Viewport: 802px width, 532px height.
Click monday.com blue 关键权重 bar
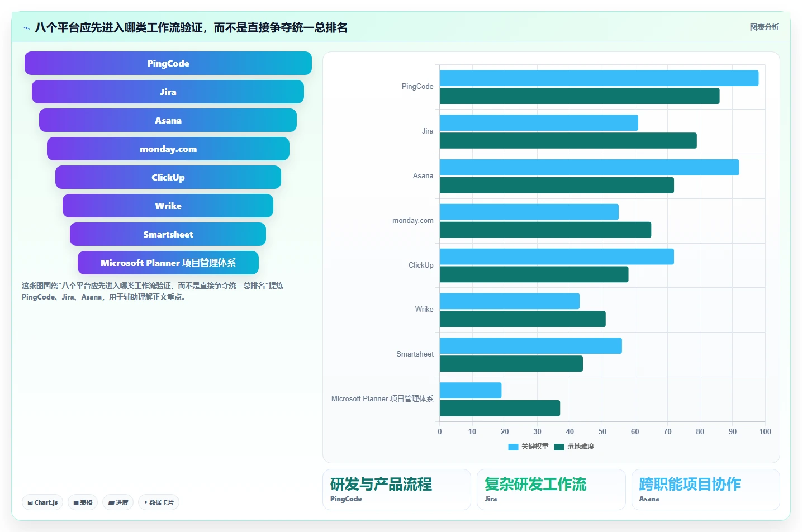coord(529,212)
